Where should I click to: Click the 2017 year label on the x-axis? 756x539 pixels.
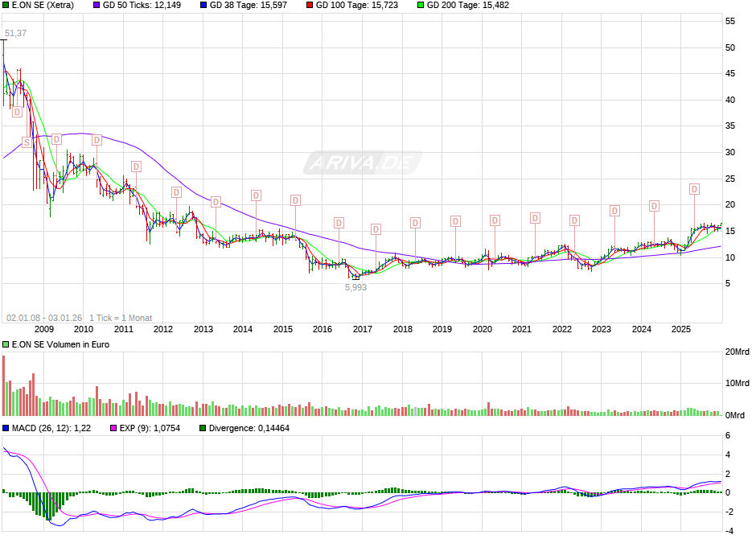tap(363, 329)
